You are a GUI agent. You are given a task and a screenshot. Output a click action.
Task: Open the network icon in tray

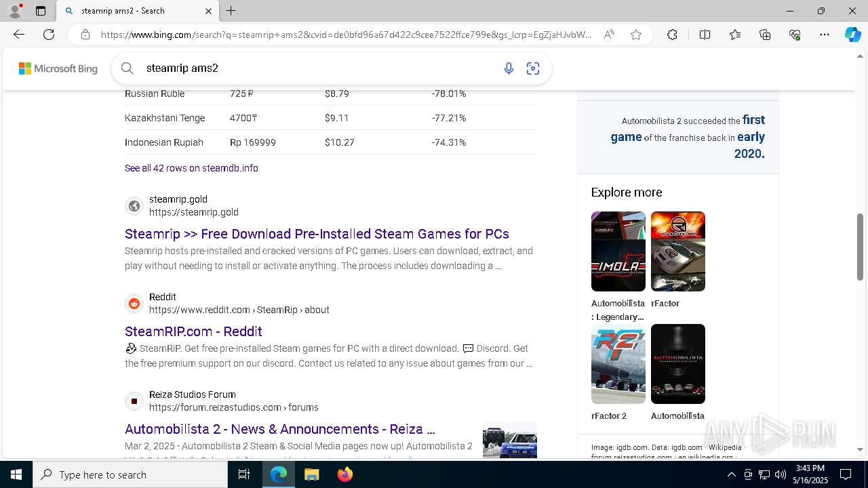pyautogui.click(x=764, y=474)
